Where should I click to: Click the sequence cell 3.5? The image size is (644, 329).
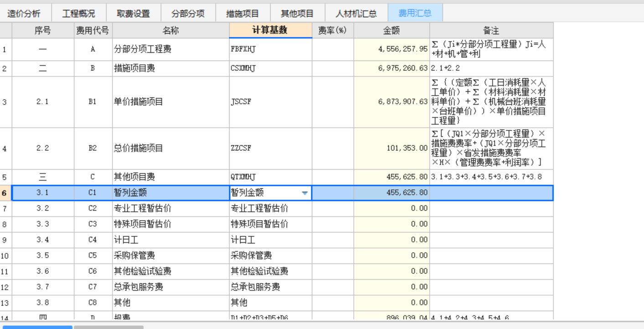click(43, 256)
